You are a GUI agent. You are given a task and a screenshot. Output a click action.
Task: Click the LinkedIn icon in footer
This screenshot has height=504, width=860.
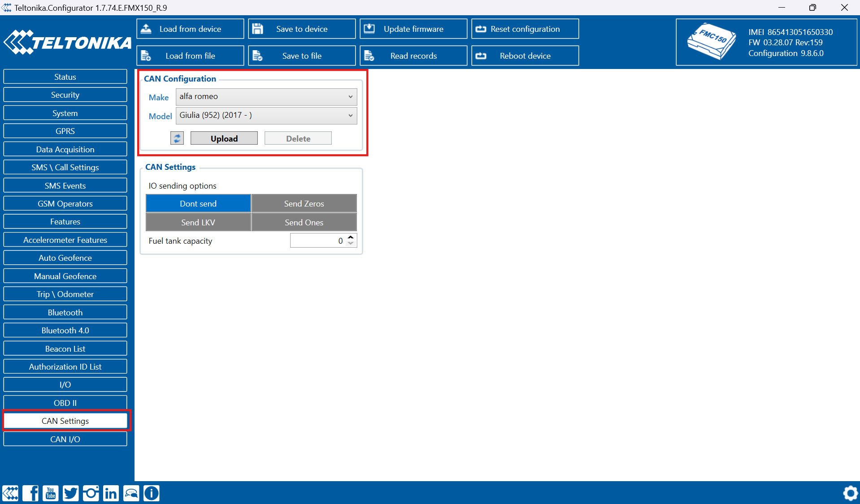click(x=111, y=493)
